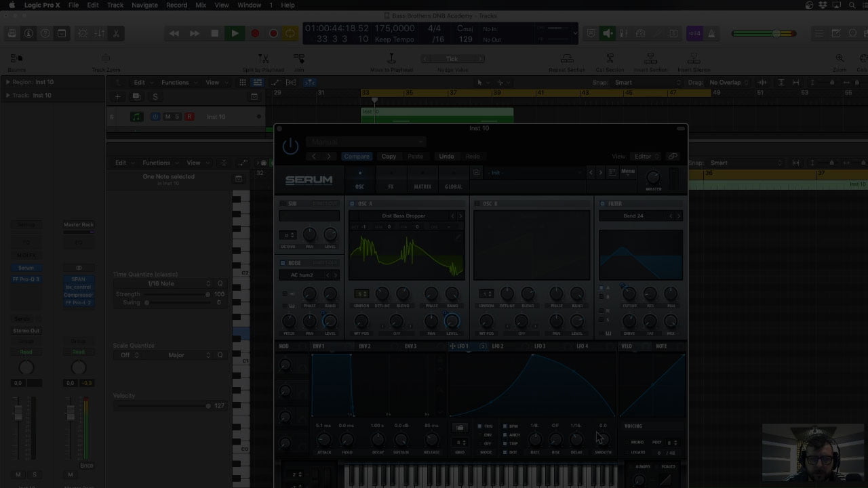
Task: Open the Snap Smart dropdown in tracks area
Action: coord(648,83)
